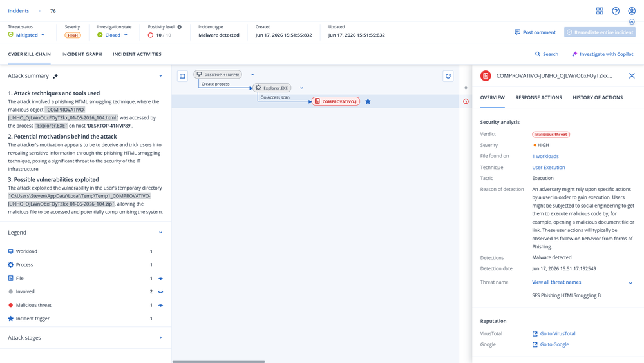Close the COMPROVATIVO-JUNHO details panel
The width and height of the screenshot is (644, 363).
[x=632, y=75]
